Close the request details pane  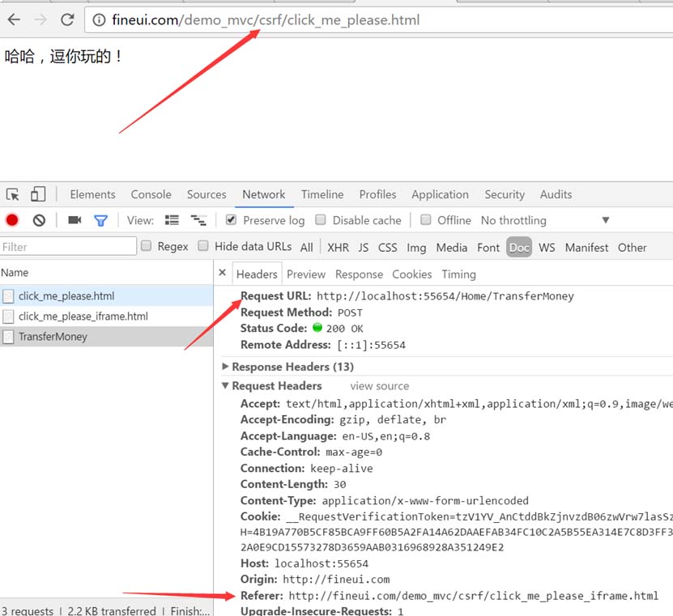pyautogui.click(x=223, y=273)
